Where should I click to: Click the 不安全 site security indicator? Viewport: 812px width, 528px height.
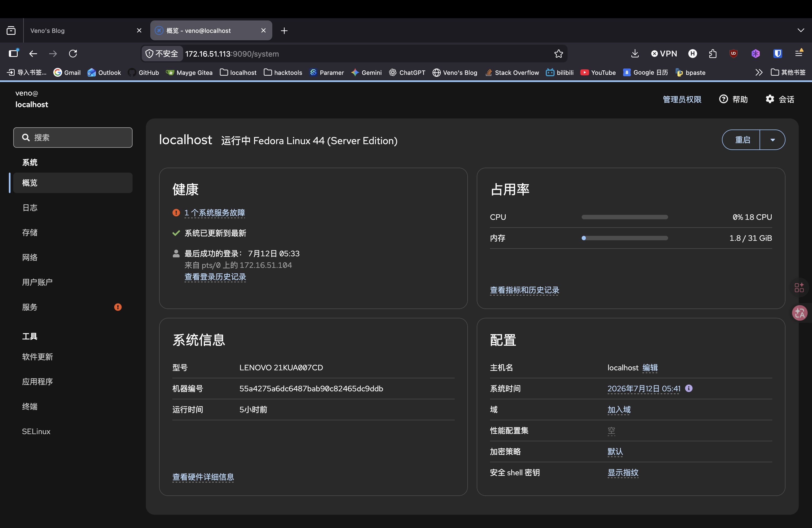click(x=162, y=54)
